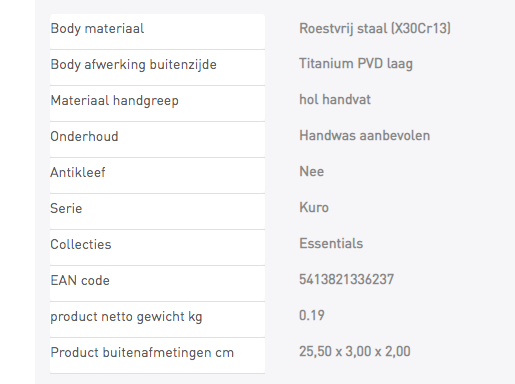Select the EAN number 5413821336237
Viewport: 515px width, 384px height.
[x=346, y=279]
